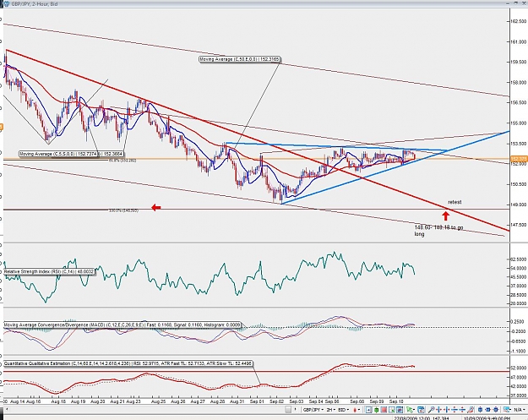The width and height of the screenshot is (528, 420).
Task: Click the second blue horizontal scale icon
Action: (x=447, y=410)
